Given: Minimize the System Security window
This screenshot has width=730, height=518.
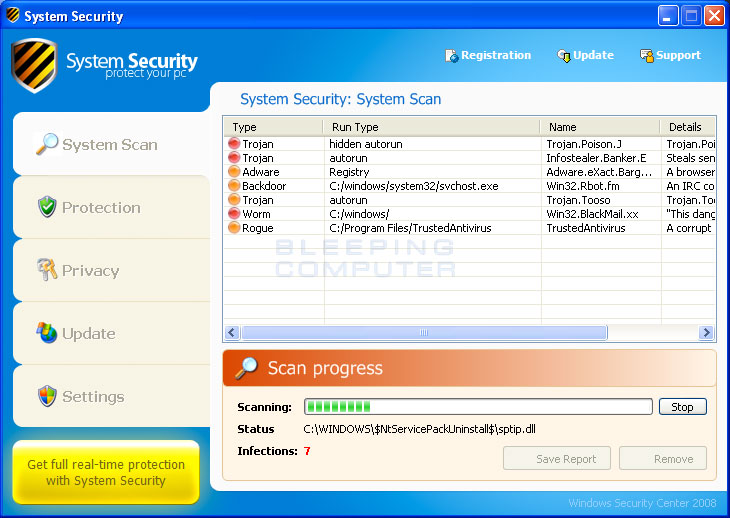Looking at the screenshot, I should pyautogui.click(x=668, y=15).
